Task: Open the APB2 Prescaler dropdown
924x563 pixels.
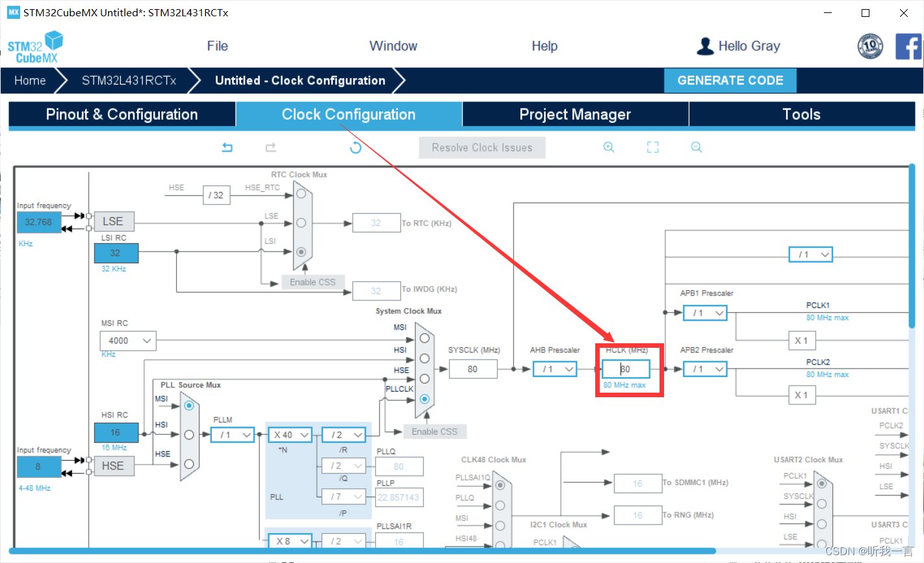Action: point(705,369)
